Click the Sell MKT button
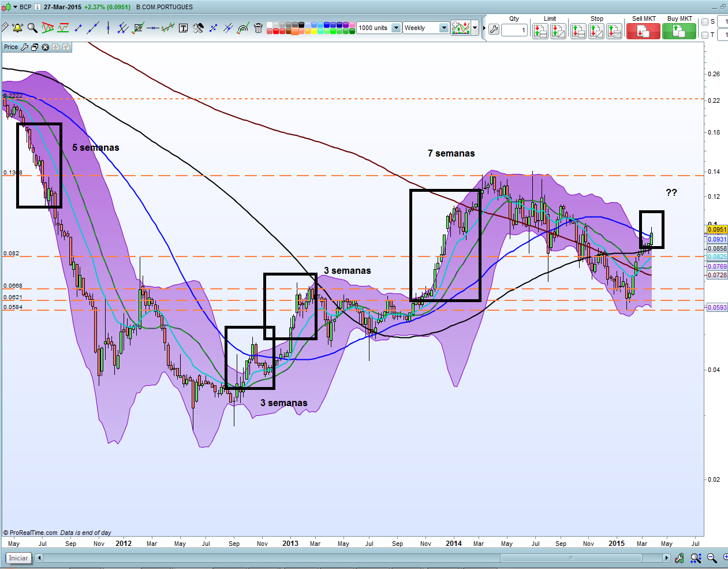Image resolution: width=728 pixels, height=569 pixels. 643,31
